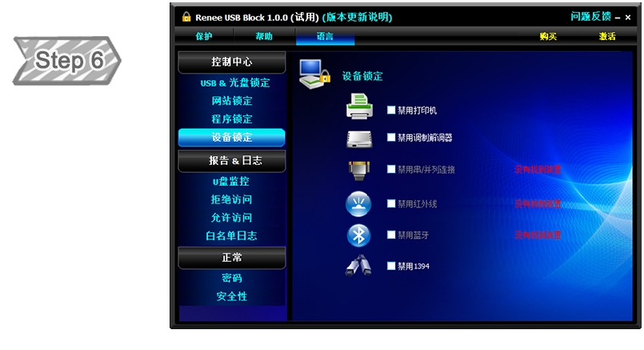Click the modem device icon
This screenshot has width=644, height=350.
pyautogui.click(x=359, y=139)
